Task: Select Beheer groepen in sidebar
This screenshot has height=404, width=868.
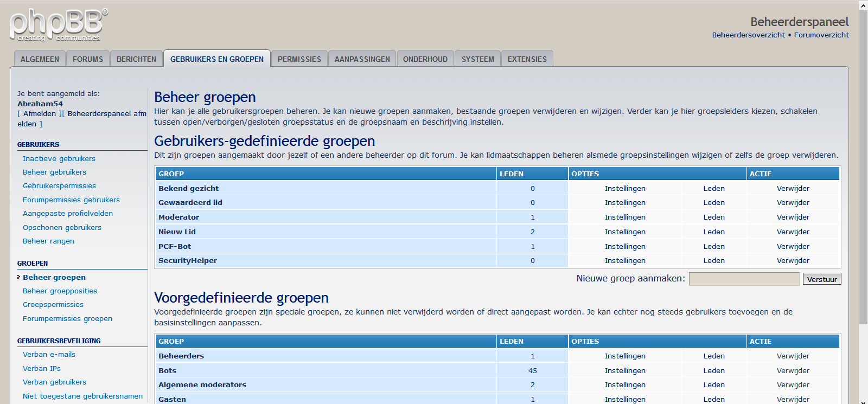Action: (54, 277)
